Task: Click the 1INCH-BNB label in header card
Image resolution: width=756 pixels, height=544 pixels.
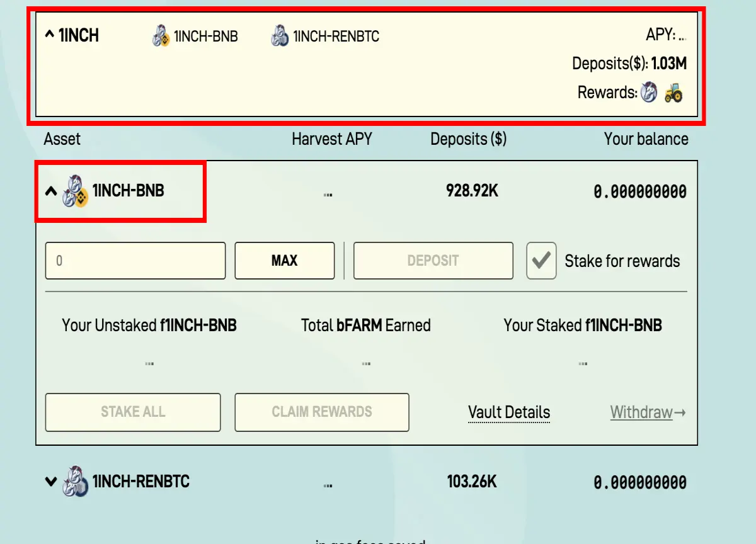Action: pyautogui.click(x=206, y=37)
